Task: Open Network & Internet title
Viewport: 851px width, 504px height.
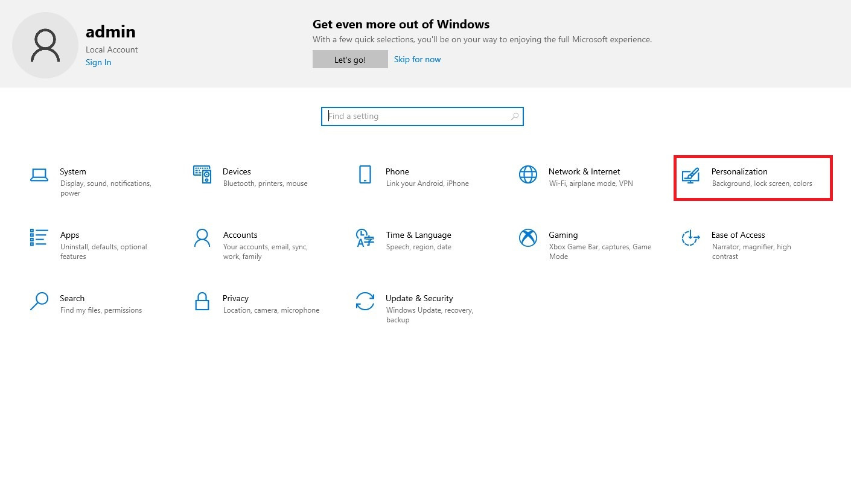Action: (x=584, y=171)
